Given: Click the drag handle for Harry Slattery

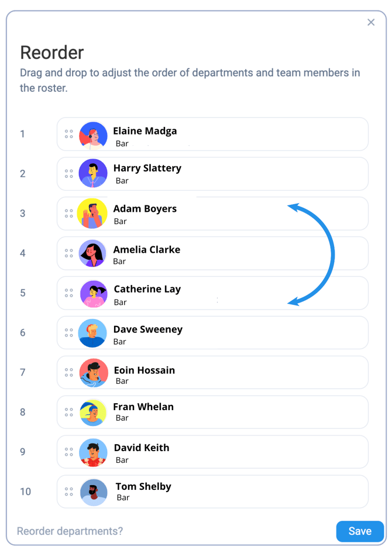Looking at the screenshot, I should click(68, 174).
